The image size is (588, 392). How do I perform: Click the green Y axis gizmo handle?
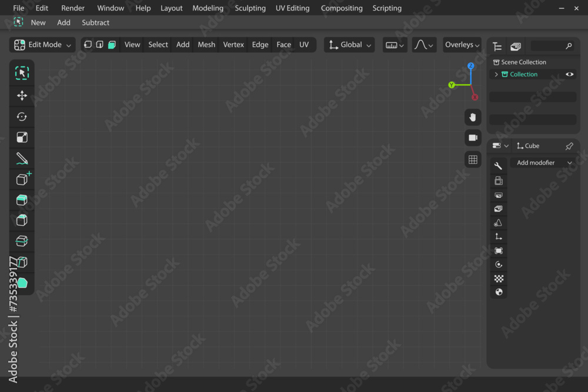[x=452, y=85]
